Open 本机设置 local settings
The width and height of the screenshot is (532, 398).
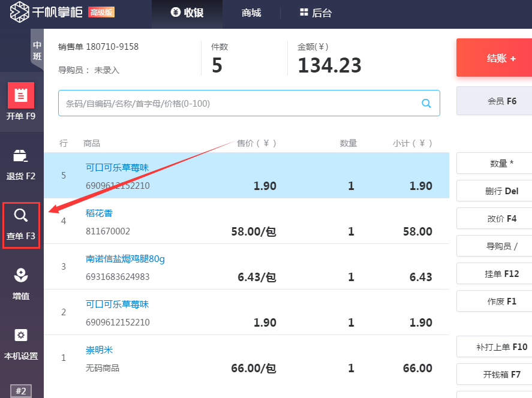tap(21, 343)
